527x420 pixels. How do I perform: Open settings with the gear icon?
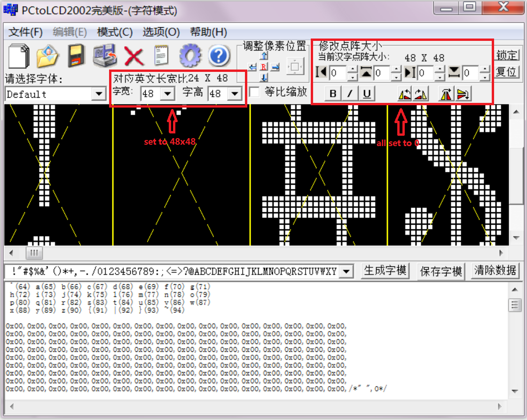tap(190, 56)
